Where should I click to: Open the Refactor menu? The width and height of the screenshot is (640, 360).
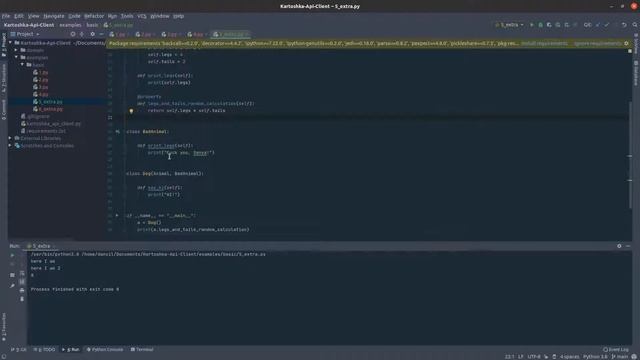[94, 16]
